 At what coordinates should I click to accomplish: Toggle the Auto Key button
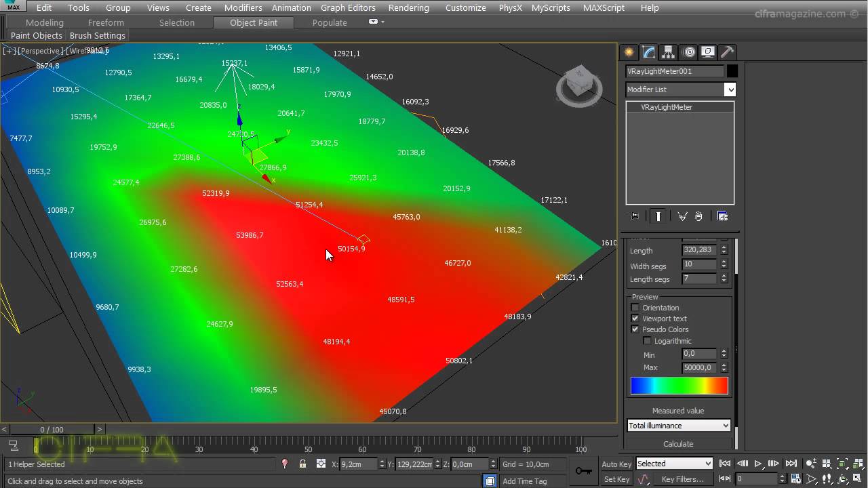point(616,464)
